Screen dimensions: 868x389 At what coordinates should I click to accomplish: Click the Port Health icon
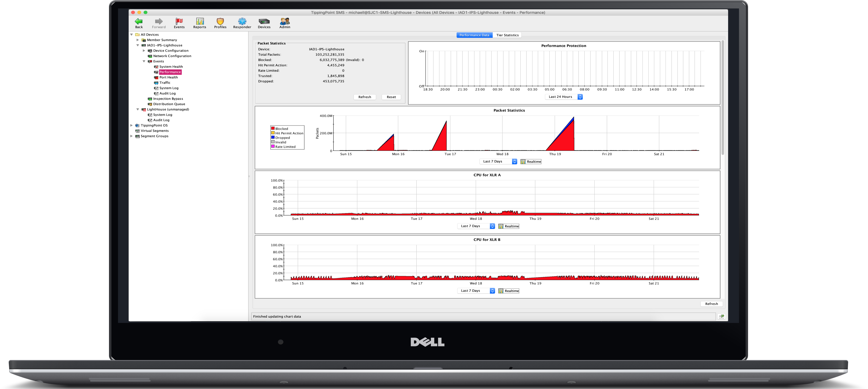click(x=156, y=77)
